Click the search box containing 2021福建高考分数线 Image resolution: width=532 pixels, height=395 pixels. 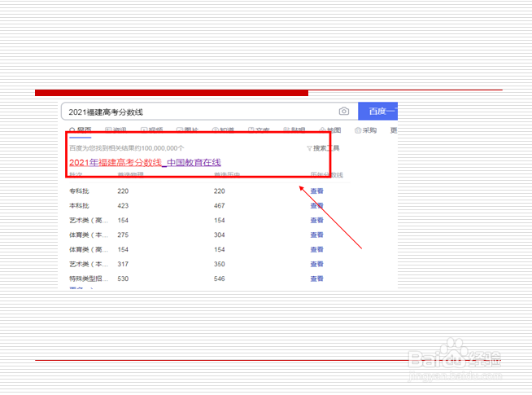tap(210, 112)
